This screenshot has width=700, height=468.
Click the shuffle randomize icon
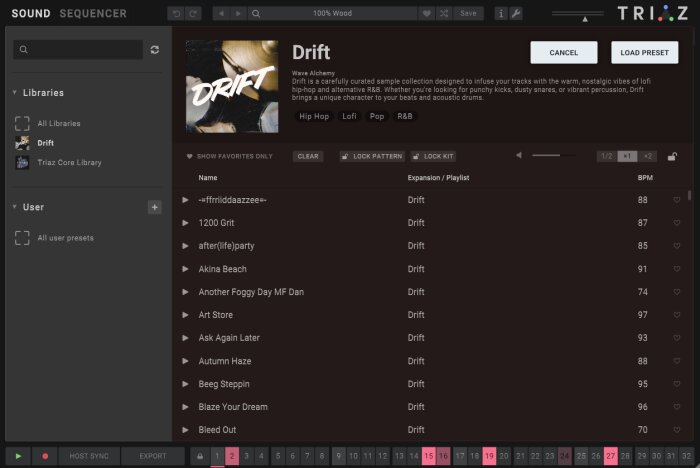(444, 13)
